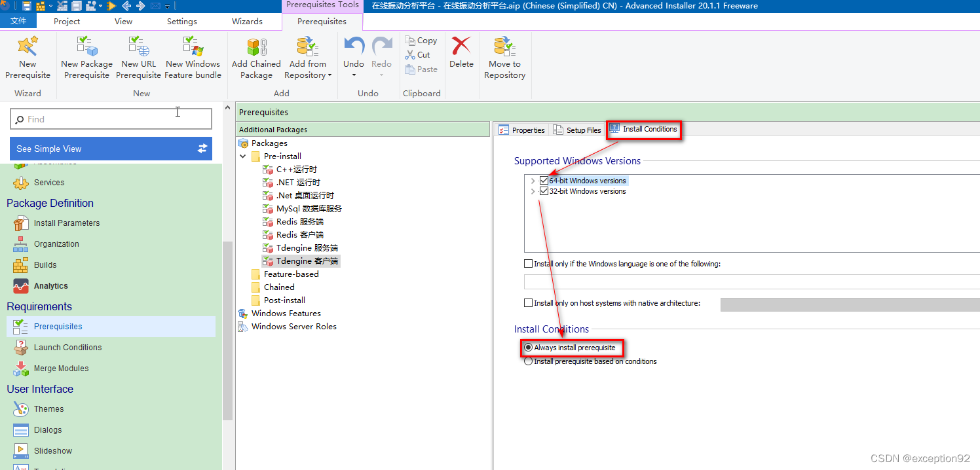Image resolution: width=980 pixels, height=470 pixels.
Task: Open build options dropdown arrow in title bar
Action: click(x=50, y=7)
